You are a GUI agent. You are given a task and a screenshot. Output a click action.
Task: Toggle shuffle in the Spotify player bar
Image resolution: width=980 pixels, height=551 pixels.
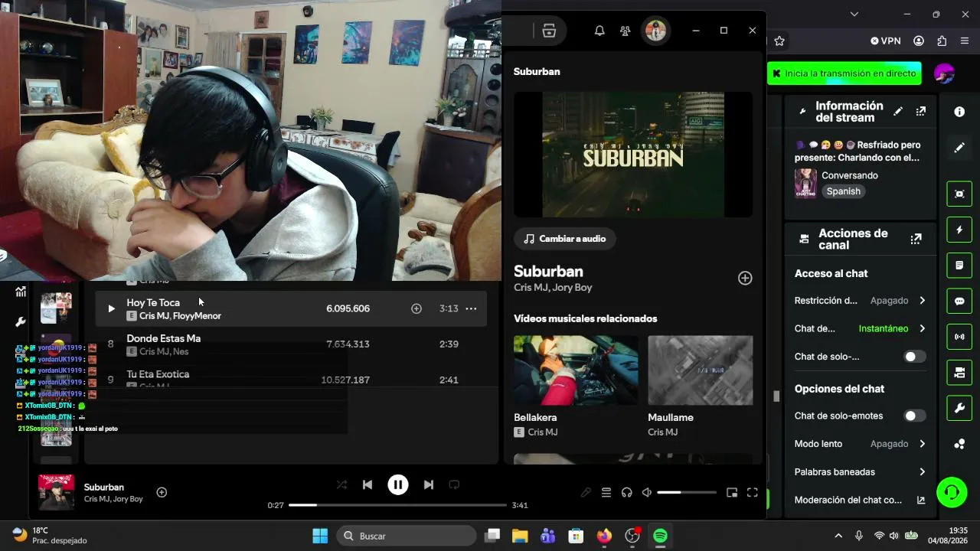341,484
